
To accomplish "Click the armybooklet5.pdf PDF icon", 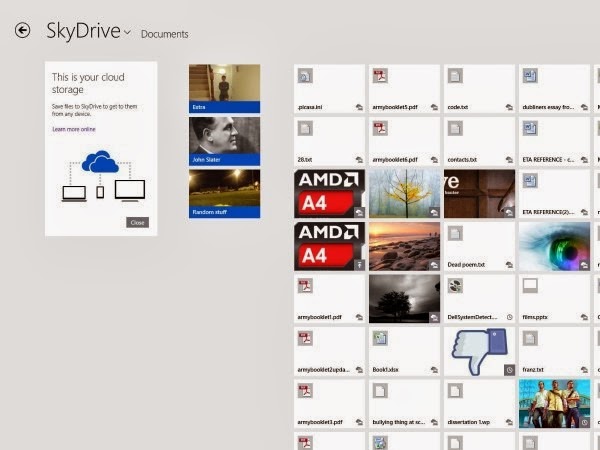I will pyautogui.click(x=380, y=76).
